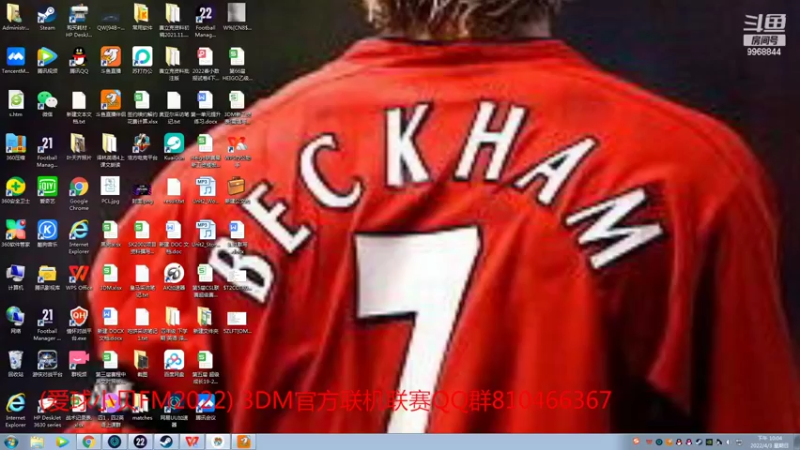Open the iQIYI green icon
The image size is (800, 450).
coord(47,190)
